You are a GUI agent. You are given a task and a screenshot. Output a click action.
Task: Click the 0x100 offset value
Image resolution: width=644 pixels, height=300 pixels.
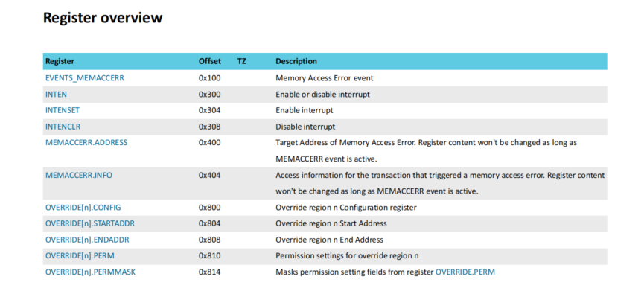(209, 78)
